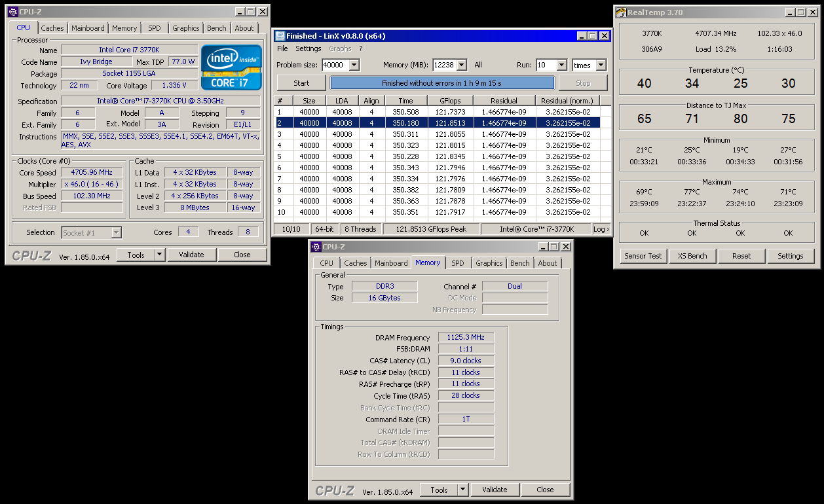Select LinX result row 10
Screen dimensions: 824x504
coord(438,212)
